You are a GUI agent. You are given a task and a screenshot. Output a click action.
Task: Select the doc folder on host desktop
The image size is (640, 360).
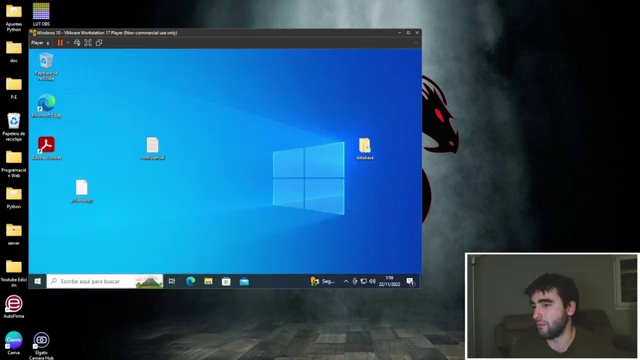pyautogui.click(x=13, y=52)
